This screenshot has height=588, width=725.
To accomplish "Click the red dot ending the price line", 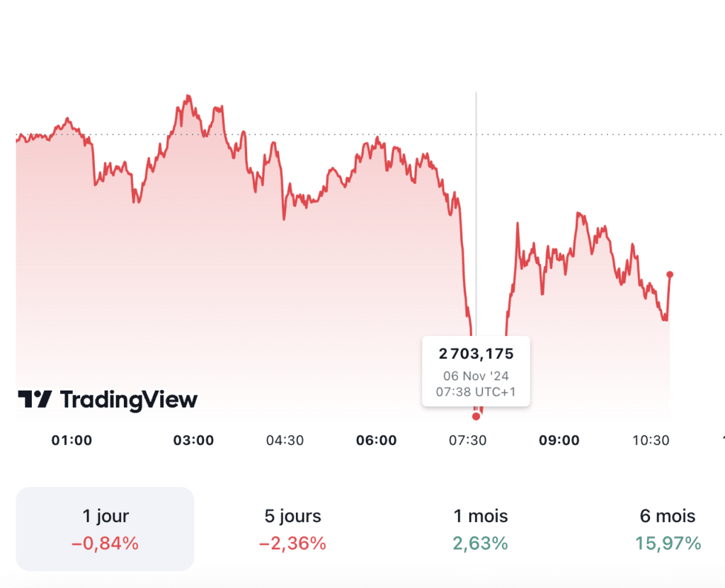I will tap(670, 274).
